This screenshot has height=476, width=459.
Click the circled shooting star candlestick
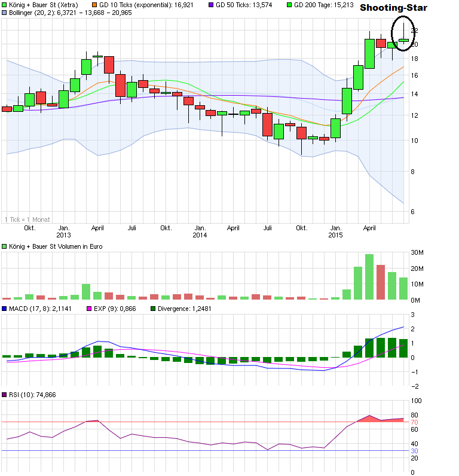404,39
